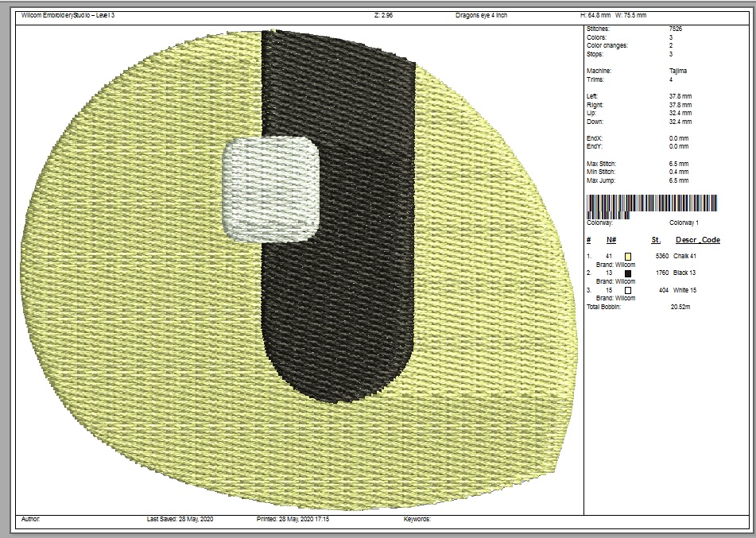756x538 pixels.
Task: Click the 'Last Saved: 28 May, 2020' footer text
Action: 180,519
